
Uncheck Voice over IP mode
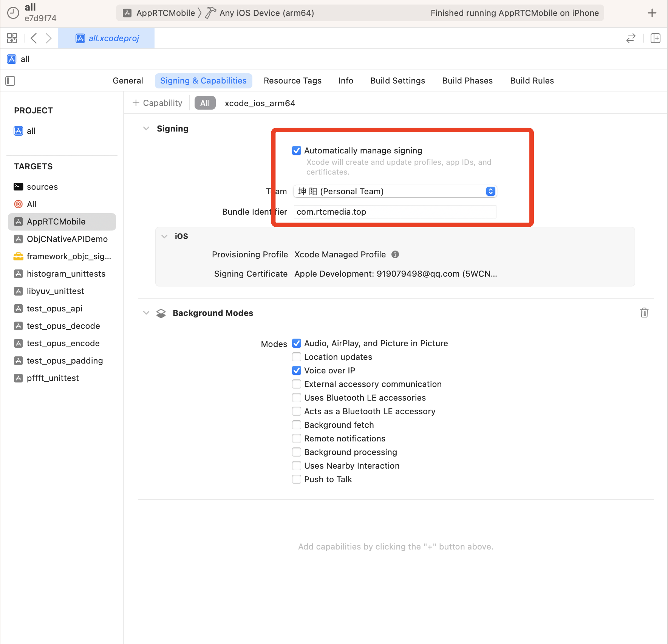[x=297, y=370]
